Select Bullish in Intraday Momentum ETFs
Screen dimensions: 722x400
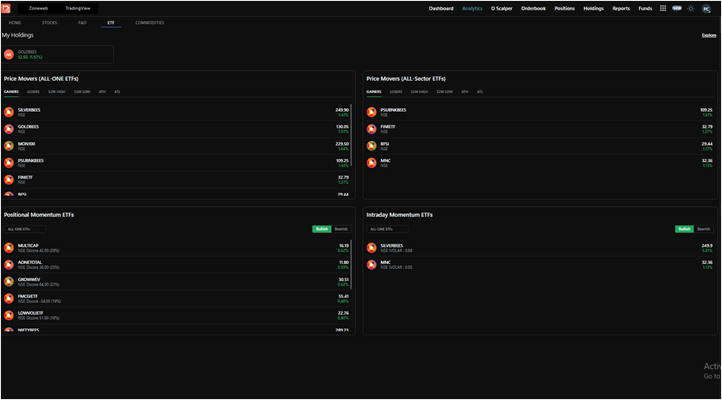pyautogui.click(x=684, y=229)
